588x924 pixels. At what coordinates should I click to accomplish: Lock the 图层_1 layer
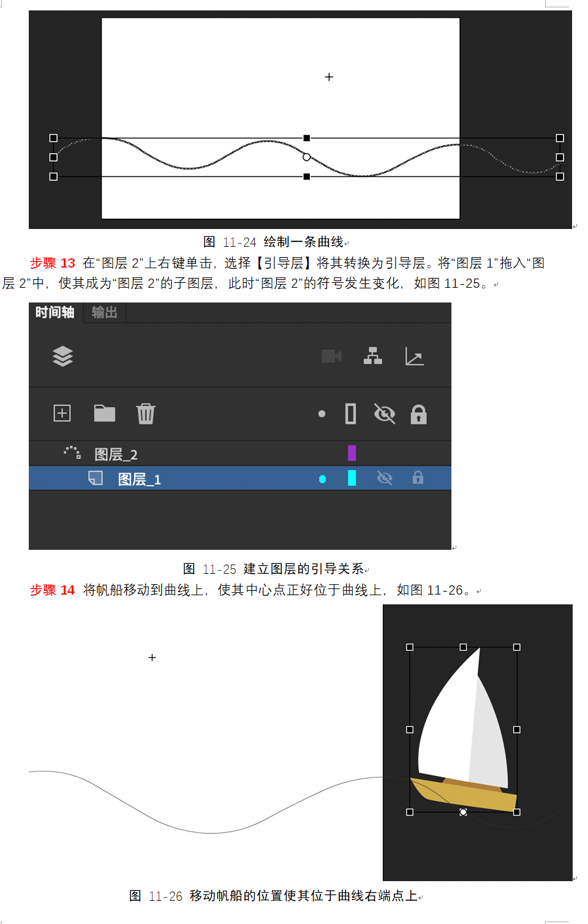418,477
